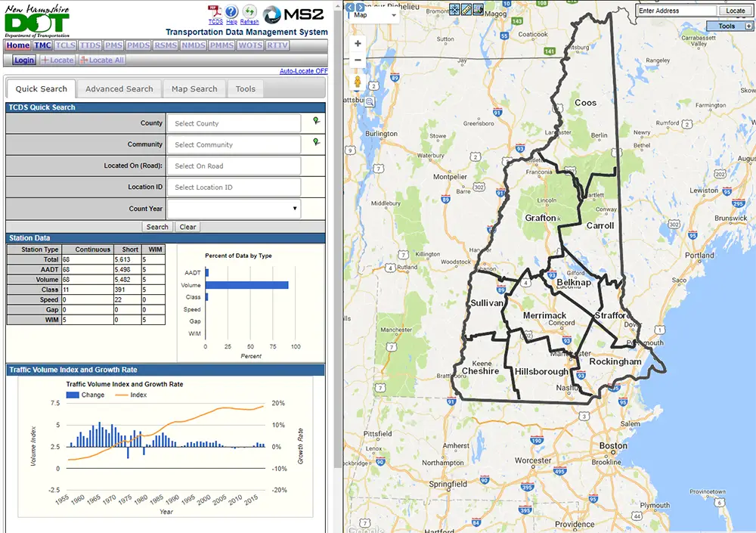Open the Select Community combo box
The width and height of the screenshot is (756, 533).
pyautogui.click(x=234, y=144)
